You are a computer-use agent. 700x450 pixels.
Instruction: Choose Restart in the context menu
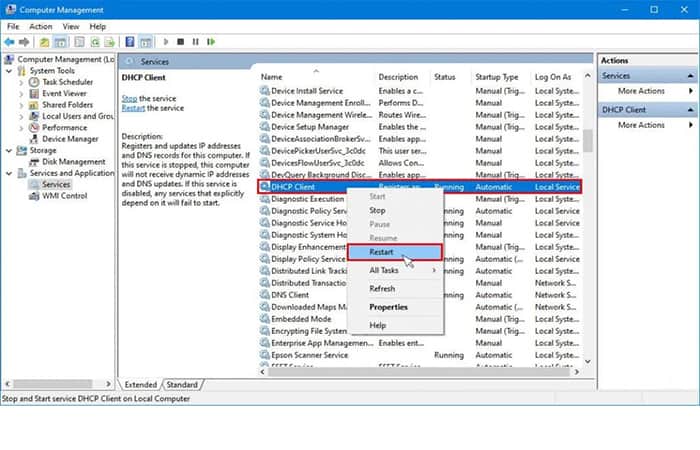coord(395,252)
